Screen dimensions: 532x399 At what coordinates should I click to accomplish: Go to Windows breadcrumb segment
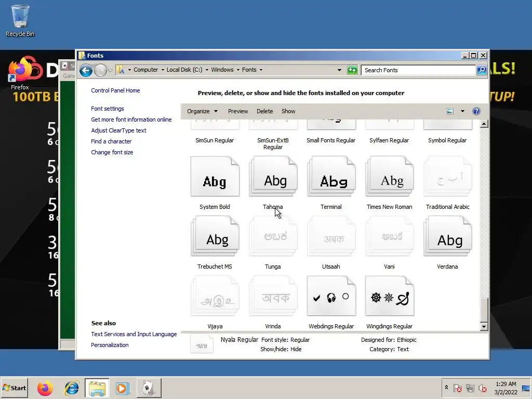[x=222, y=70]
